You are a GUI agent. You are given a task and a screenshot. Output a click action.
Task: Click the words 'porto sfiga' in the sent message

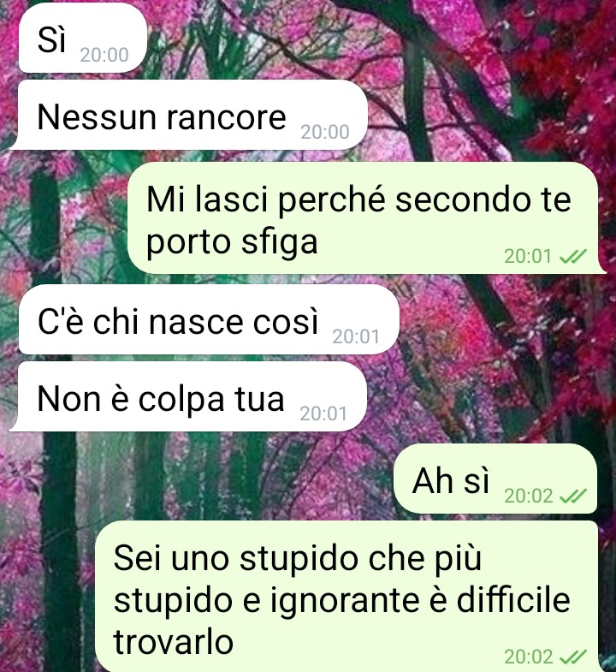(x=232, y=242)
